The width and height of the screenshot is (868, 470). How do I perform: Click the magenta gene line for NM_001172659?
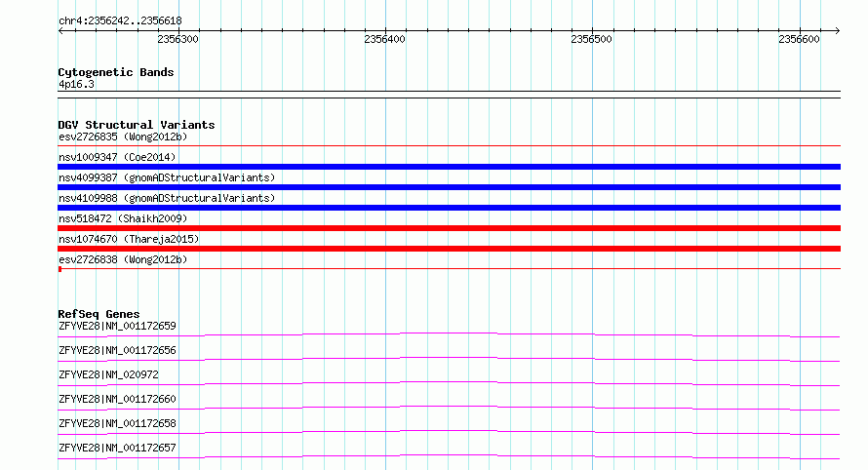pos(449,333)
